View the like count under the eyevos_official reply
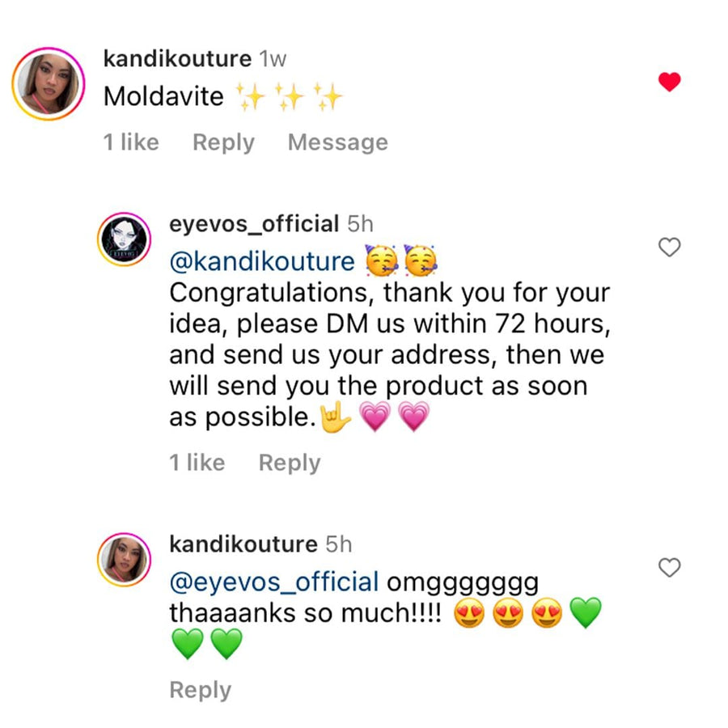 (197, 463)
